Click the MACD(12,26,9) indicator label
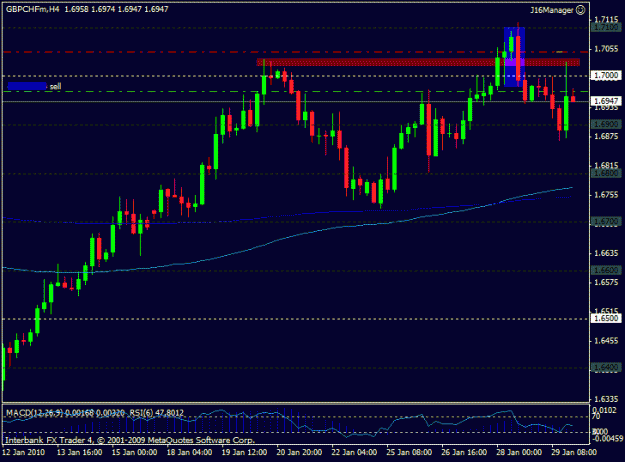625x462 pixels. point(34,413)
